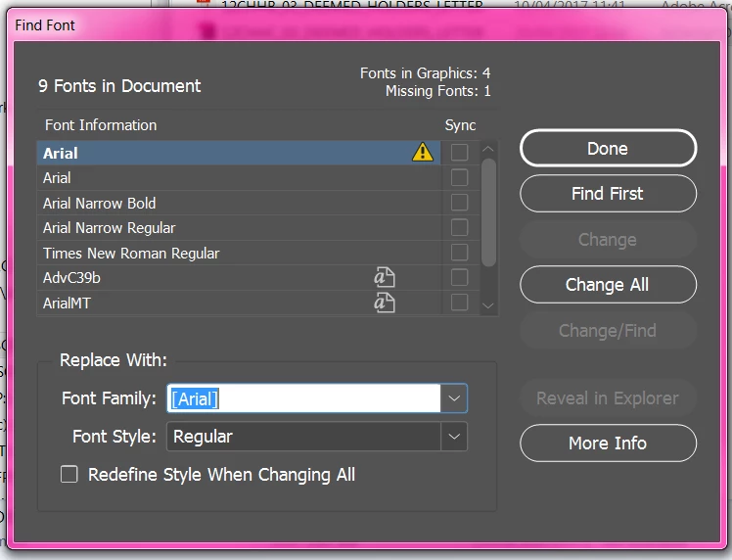Click the Done button

(608, 149)
